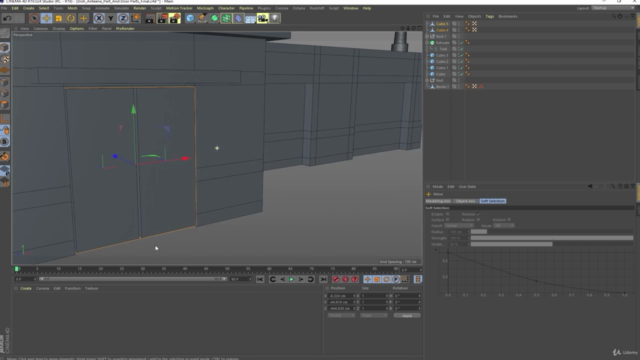
Task: Open the green generators icon
Action: (214, 18)
